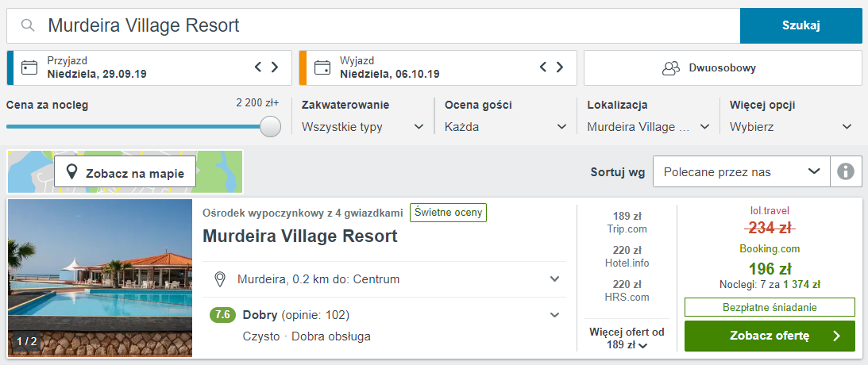Expand the Murdeira location details row
The width and height of the screenshot is (868, 365).
pos(384,279)
